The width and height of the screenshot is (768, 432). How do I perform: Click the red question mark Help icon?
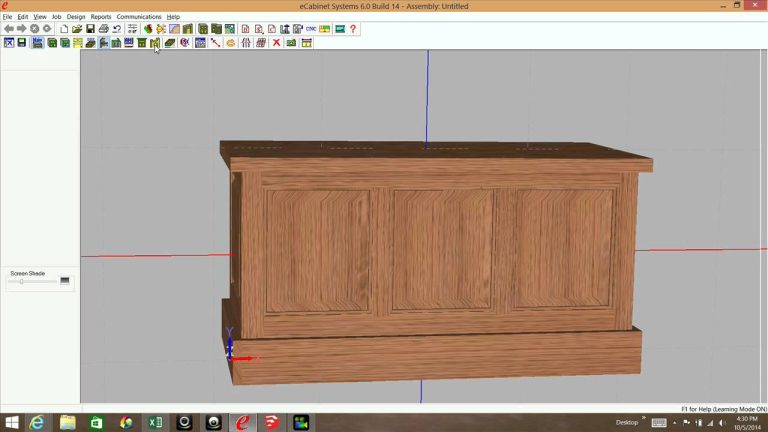tap(353, 29)
